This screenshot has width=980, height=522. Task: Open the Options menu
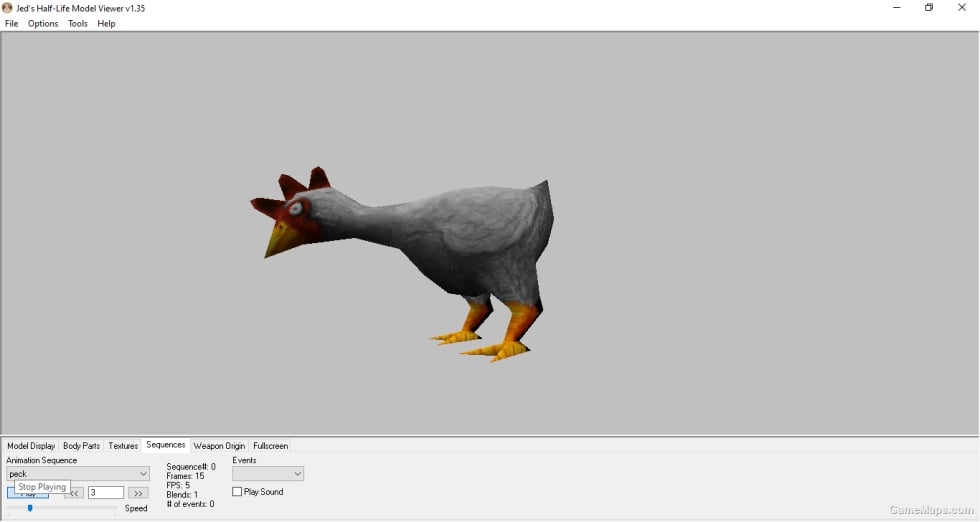[x=42, y=24]
